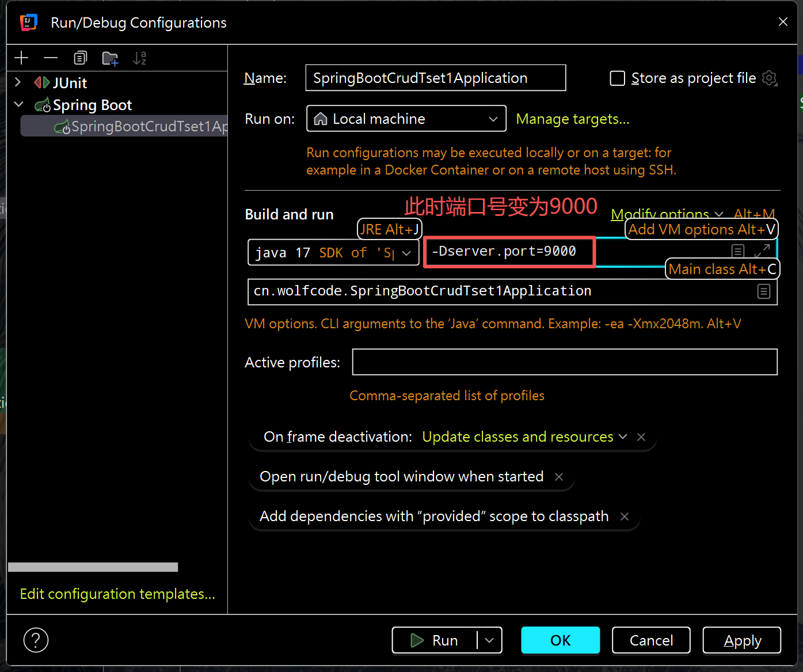Expand the JUnit node
The height and width of the screenshot is (672, 803).
click(x=18, y=82)
